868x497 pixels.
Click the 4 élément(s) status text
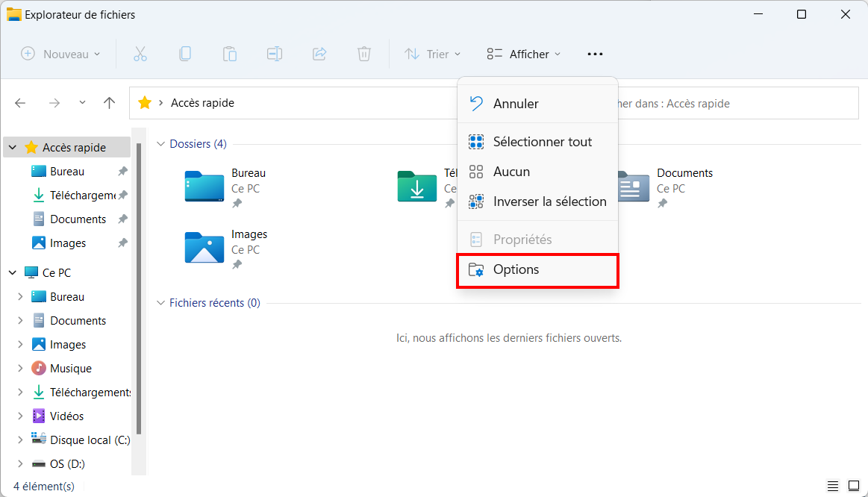44,486
